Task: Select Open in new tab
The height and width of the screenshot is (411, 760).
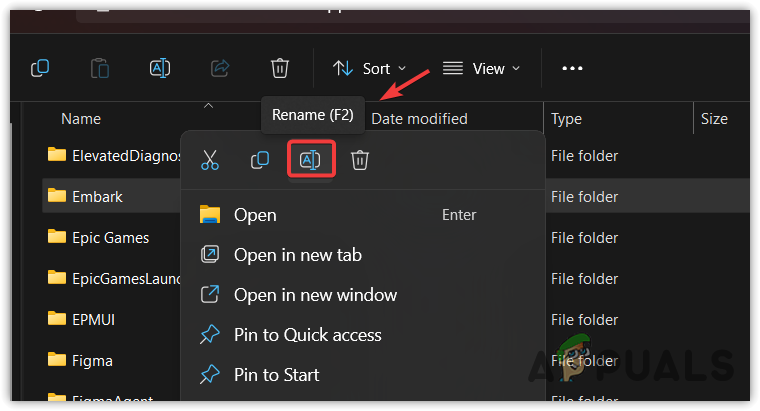Action: click(297, 255)
